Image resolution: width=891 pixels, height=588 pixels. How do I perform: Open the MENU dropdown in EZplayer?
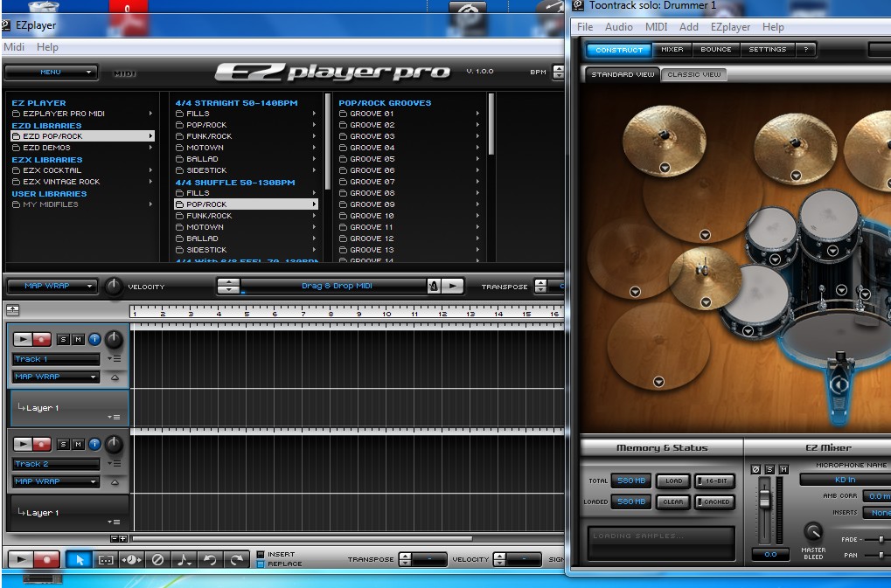tap(51, 73)
